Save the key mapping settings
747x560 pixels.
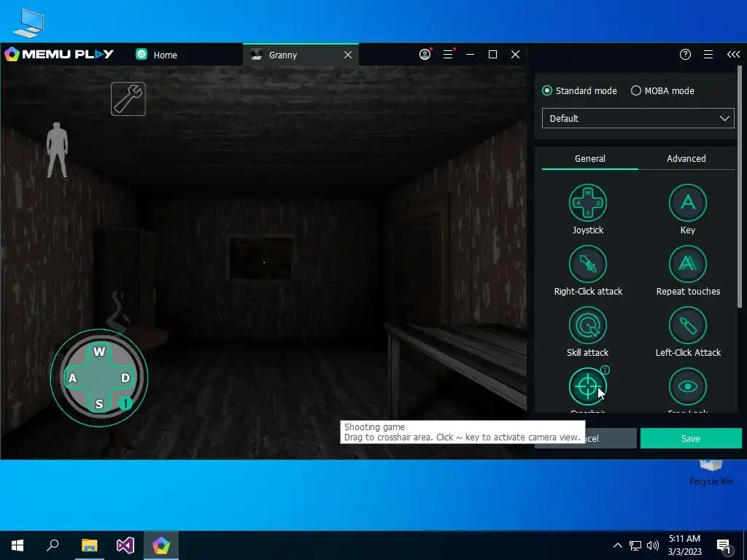tap(691, 438)
